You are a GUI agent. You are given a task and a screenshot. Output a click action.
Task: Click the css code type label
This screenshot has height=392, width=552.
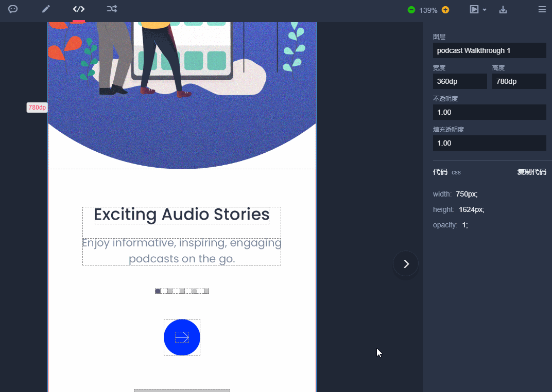pos(456,172)
